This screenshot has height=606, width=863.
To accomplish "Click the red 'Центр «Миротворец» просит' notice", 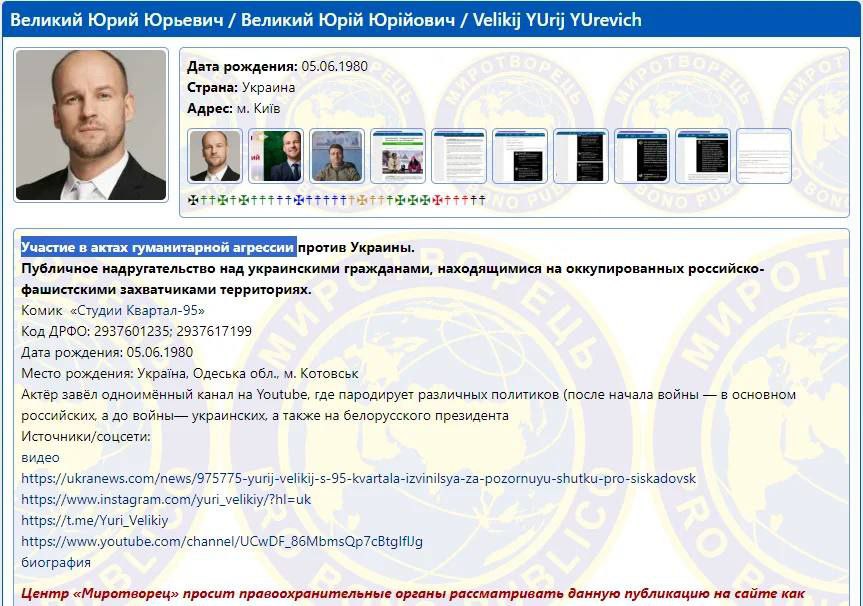I will 413,593.
